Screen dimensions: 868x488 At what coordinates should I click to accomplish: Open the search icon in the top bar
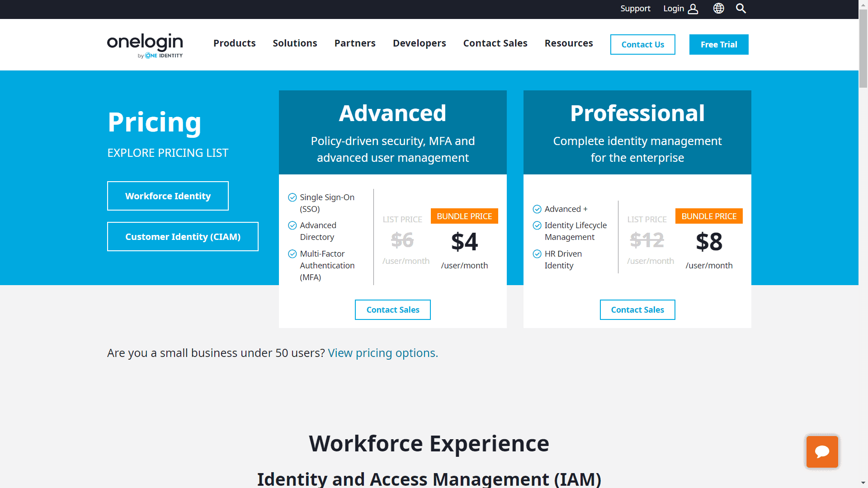click(x=741, y=8)
